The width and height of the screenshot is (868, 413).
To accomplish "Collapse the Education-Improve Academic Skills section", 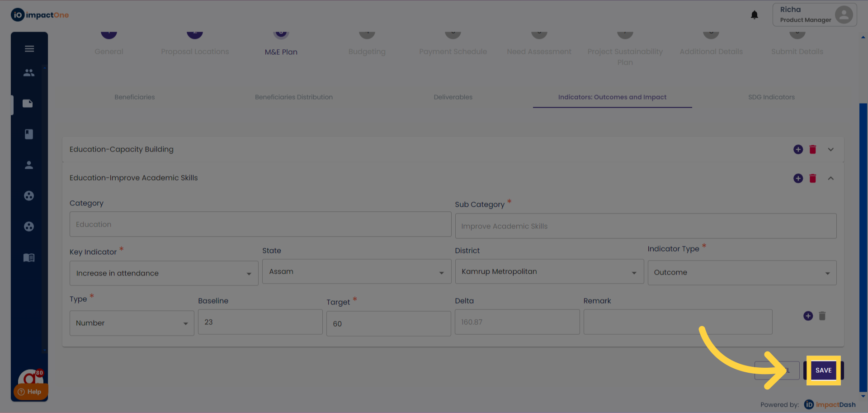I will coord(830,178).
